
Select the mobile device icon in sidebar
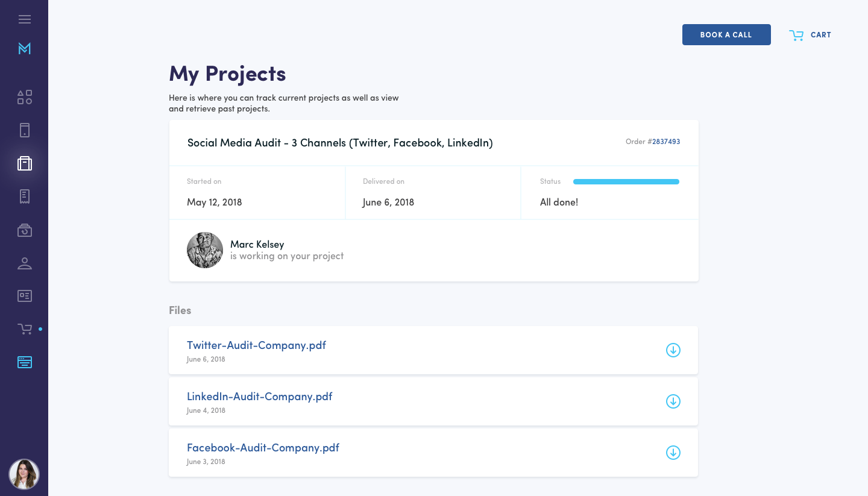point(25,130)
